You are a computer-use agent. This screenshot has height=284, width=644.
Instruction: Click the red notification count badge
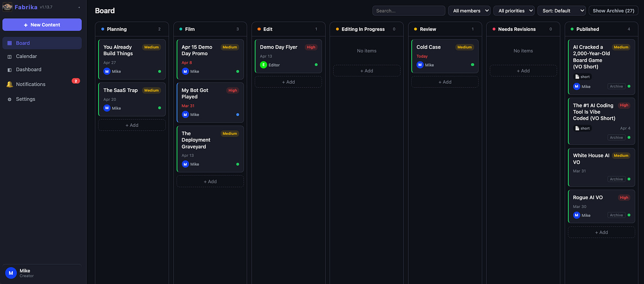click(76, 81)
